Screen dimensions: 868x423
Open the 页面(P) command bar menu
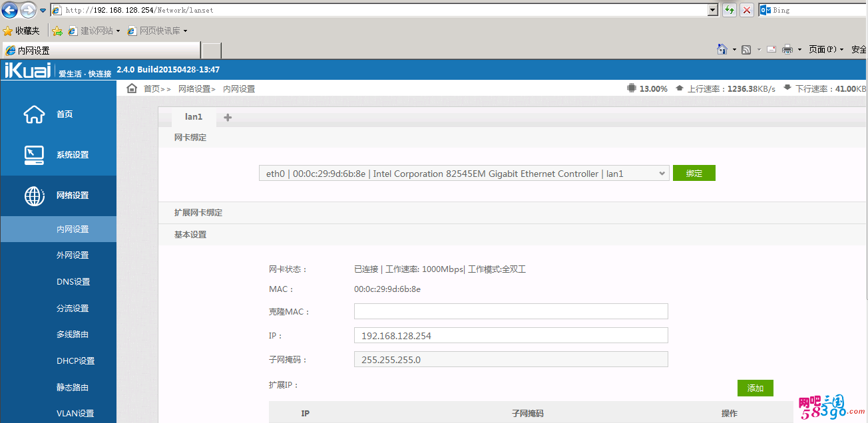tap(826, 49)
